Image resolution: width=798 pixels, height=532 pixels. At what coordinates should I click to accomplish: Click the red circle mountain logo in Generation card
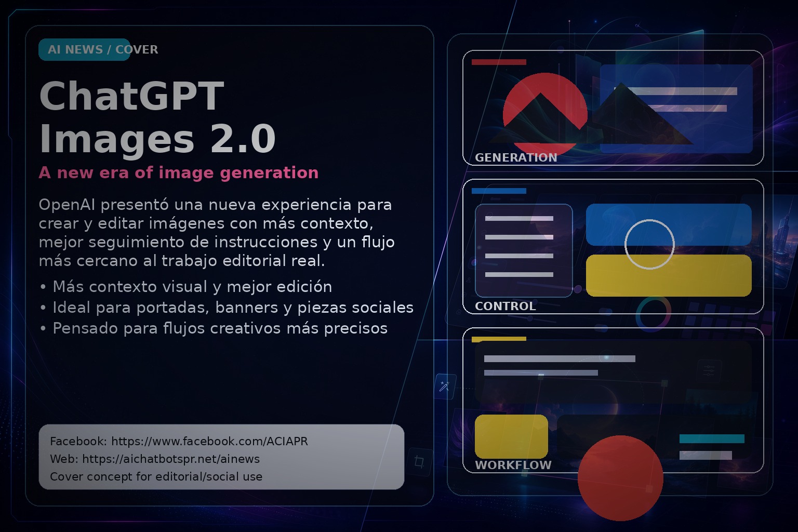(545, 114)
